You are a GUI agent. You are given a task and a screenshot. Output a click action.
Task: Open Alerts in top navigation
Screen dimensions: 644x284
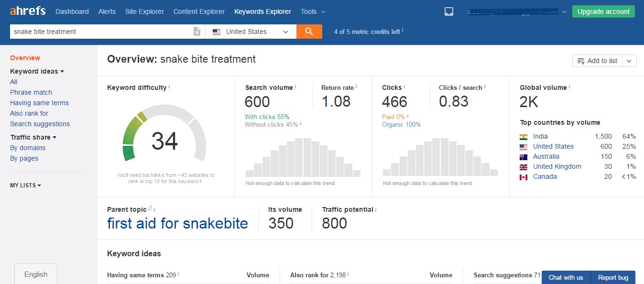pos(107,11)
